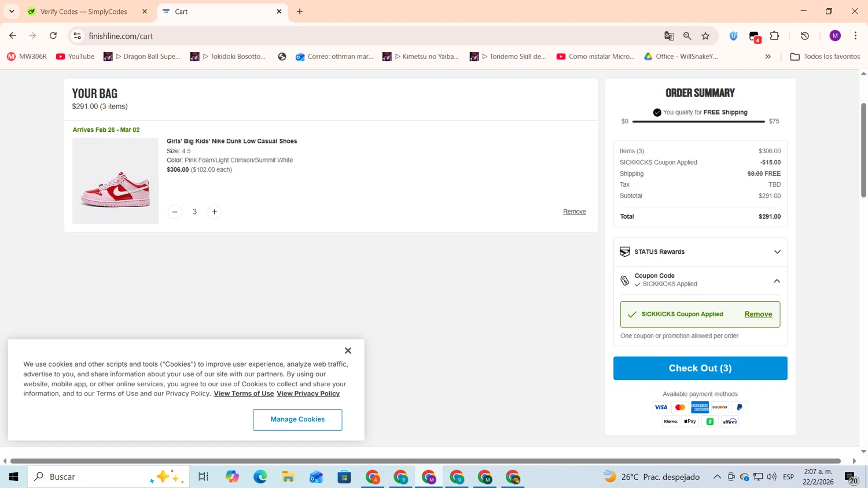Show more bookmarks chevron
868x488 pixels.
coord(768,57)
